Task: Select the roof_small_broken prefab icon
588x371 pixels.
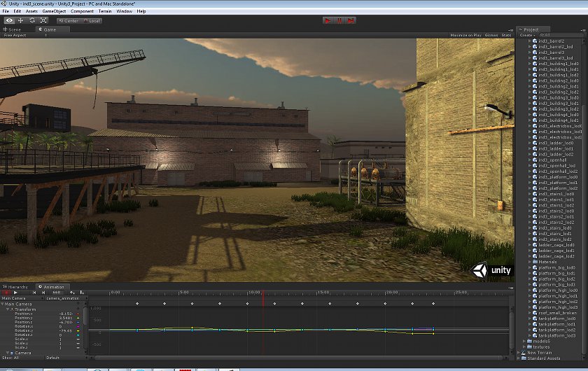Action: pyautogui.click(x=535, y=313)
